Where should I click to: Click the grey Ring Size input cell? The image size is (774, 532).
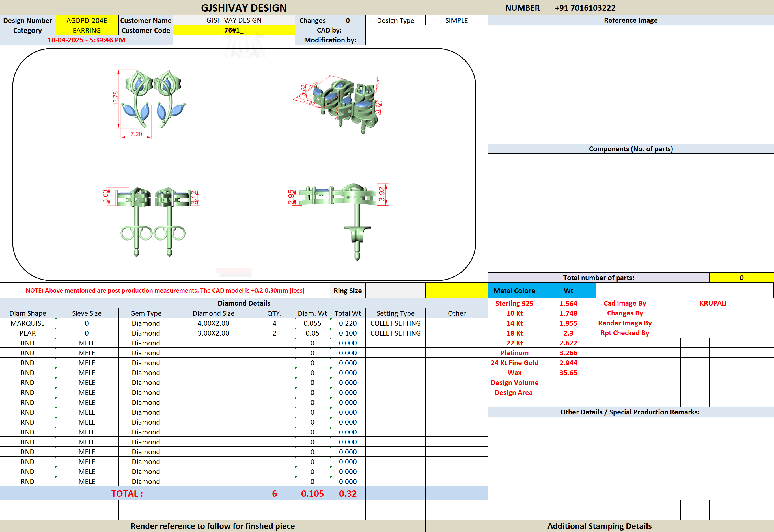(395, 290)
